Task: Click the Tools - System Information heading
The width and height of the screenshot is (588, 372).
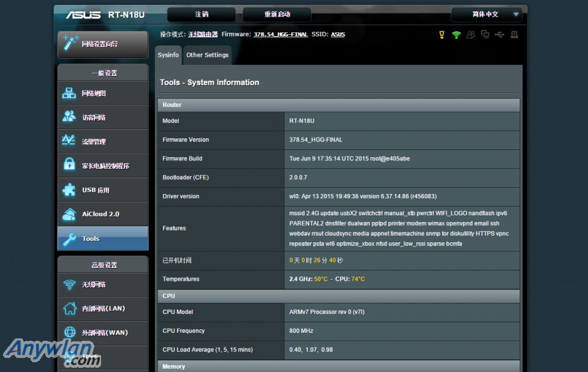Action: pyautogui.click(x=209, y=83)
